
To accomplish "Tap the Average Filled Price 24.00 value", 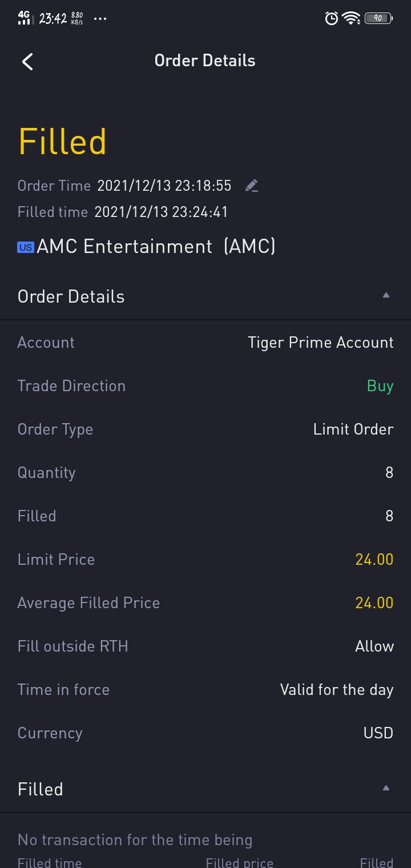I will (x=374, y=603).
